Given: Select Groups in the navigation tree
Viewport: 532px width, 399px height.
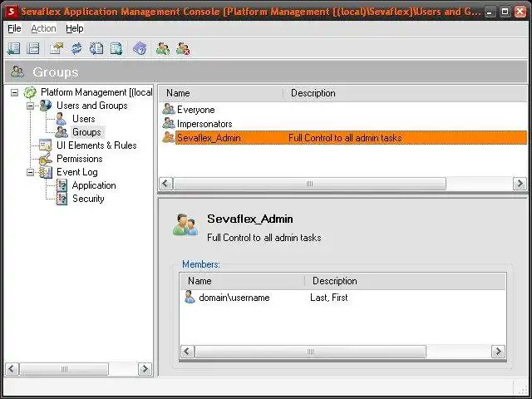Looking at the screenshot, I should coord(86,132).
